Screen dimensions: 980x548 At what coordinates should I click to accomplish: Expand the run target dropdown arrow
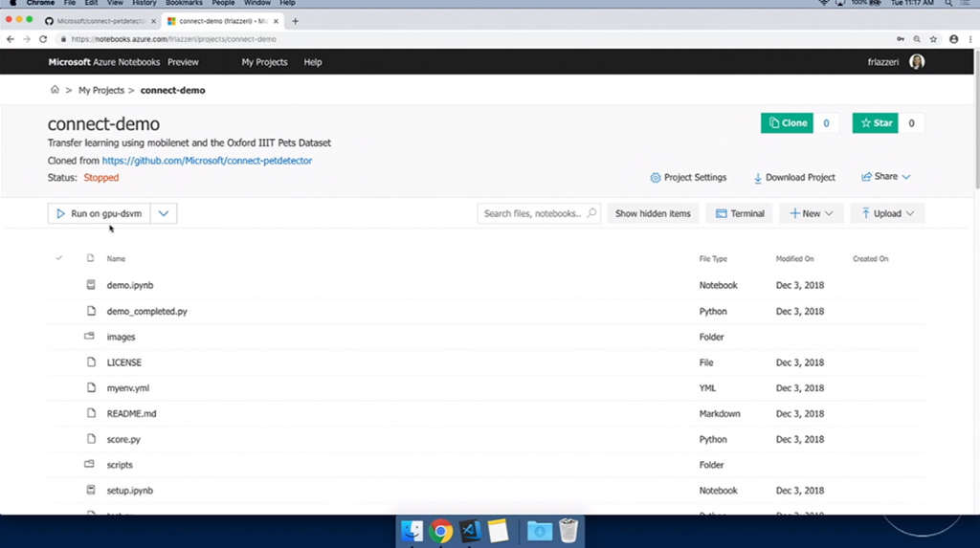pos(164,213)
